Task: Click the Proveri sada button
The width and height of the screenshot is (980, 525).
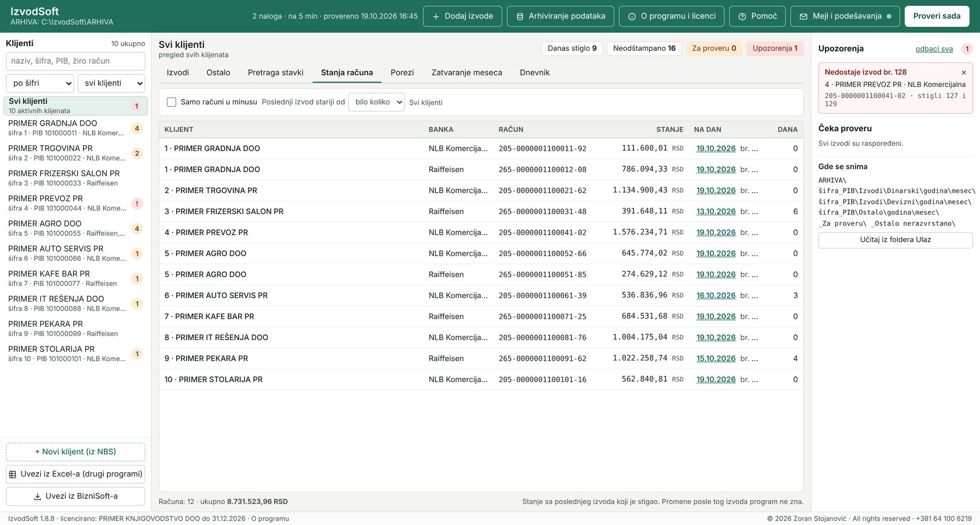Action: [x=937, y=16]
